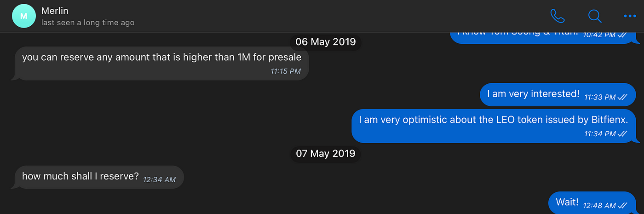Viewport: 644px width, 214px height.
Task: Click double checkmarks on the 'Wait!' message
Action: coord(623,205)
